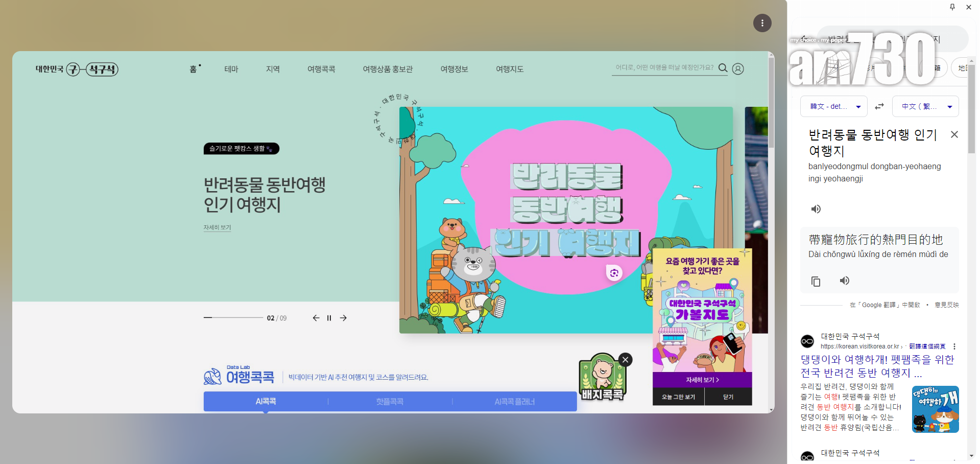Go to the next banner slide

click(x=344, y=318)
